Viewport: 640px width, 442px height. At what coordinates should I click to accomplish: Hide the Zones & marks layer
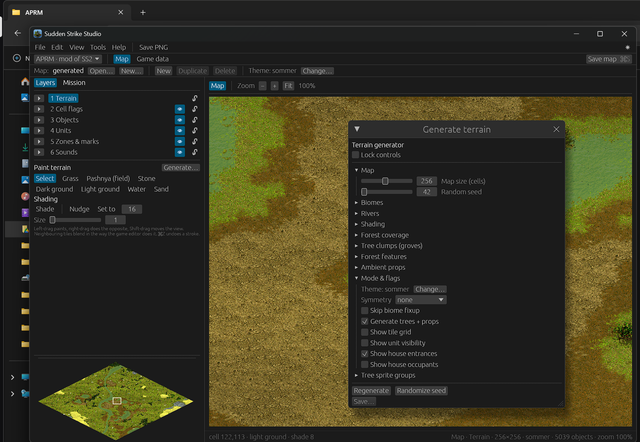coord(180,141)
